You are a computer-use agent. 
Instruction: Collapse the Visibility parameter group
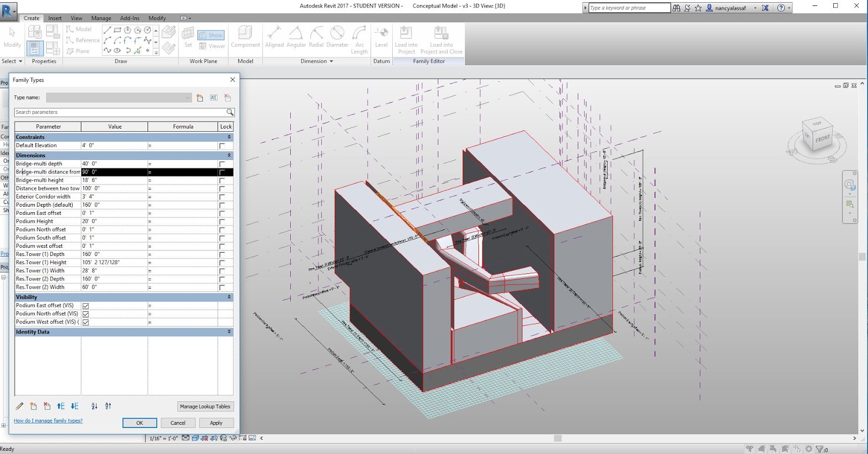pyautogui.click(x=229, y=297)
